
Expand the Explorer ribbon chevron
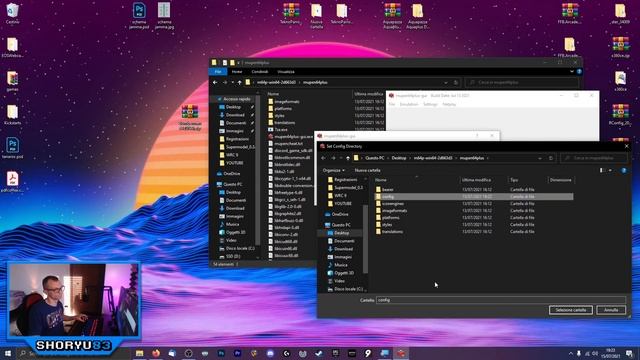pos(571,72)
